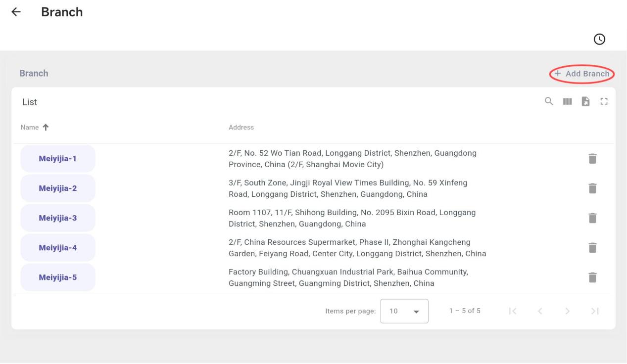Screen dimensions: 627x364
Task: Open the Meiyijia-3 branch
Action: [57, 218]
